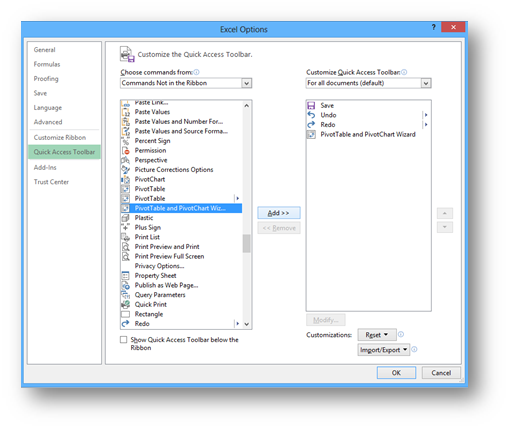Screen dimensions: 510x430
Task: Expand the Redo submenu arrow in toolbar list
Action: [426, 125]
